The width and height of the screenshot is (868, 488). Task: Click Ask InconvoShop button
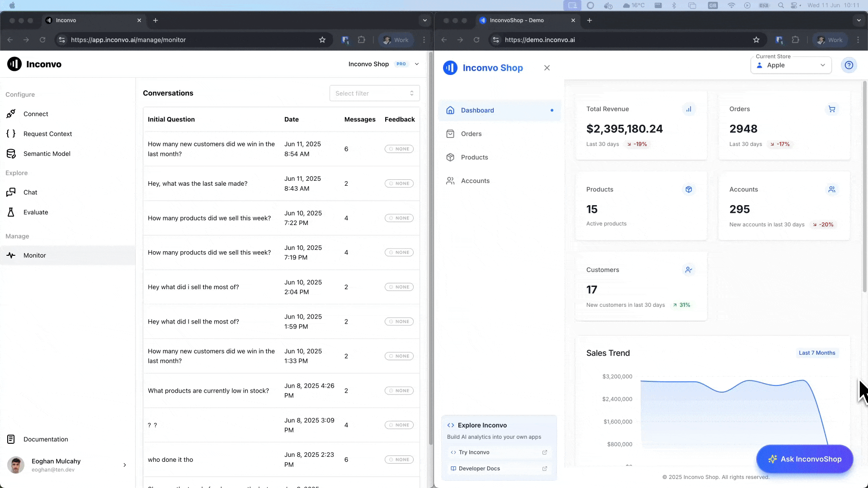tap(805, 459)
